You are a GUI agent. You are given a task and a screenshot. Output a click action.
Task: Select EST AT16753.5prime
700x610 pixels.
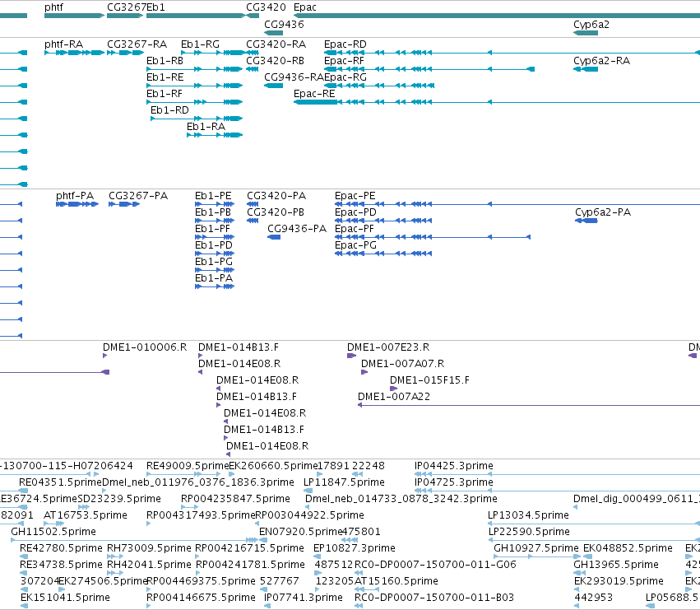[x=54, y=524]
